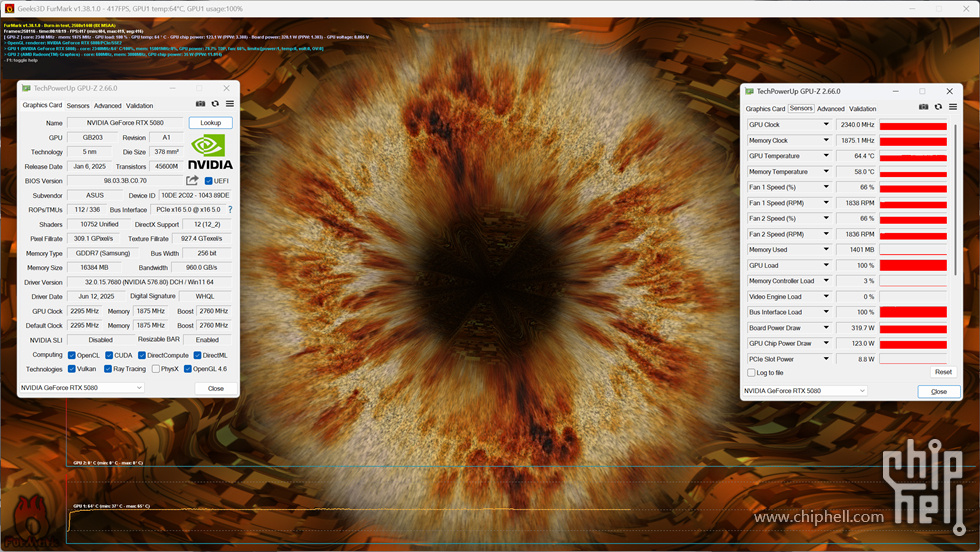This screenshot has width=980, height=552.
Task: Open the GPU Clock sensor dropdown
Action: (826, 124)
